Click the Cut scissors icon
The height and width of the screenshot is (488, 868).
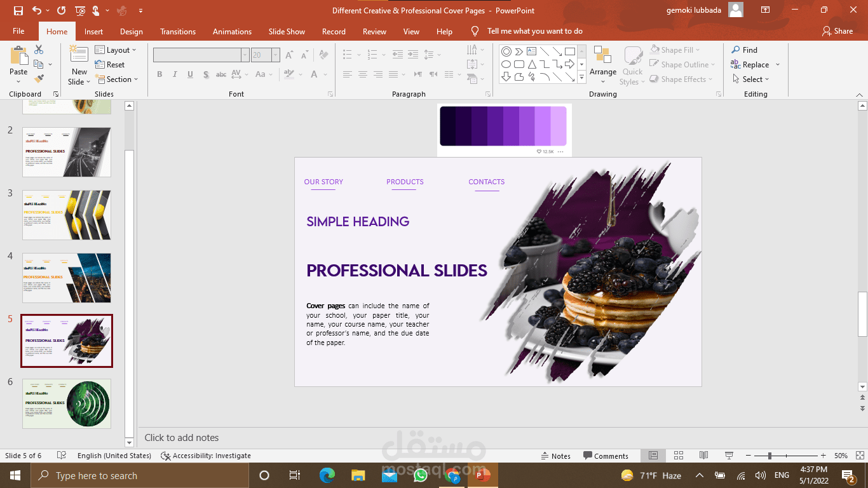tap(39, 50)
